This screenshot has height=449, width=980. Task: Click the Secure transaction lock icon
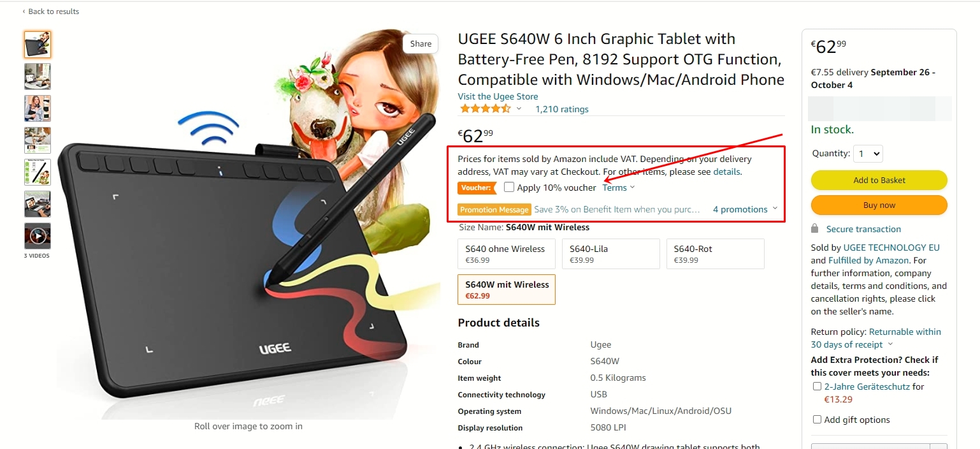coord(814,228)
